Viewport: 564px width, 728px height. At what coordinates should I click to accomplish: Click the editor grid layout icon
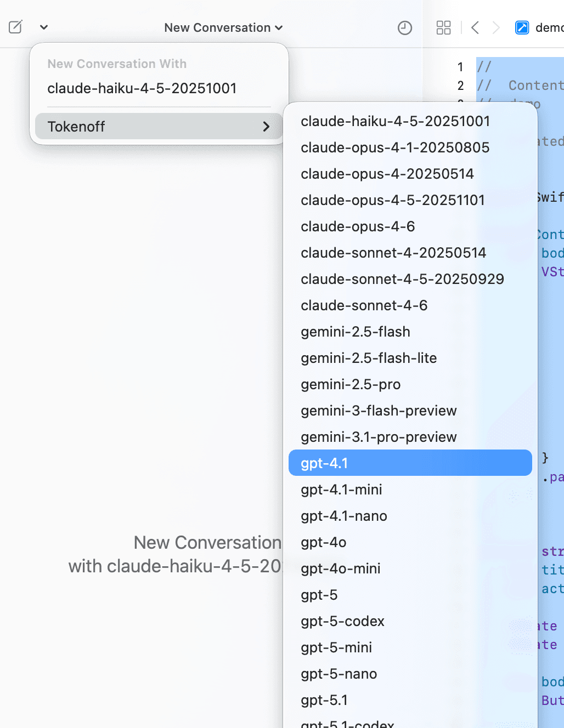tap(443, 28)
